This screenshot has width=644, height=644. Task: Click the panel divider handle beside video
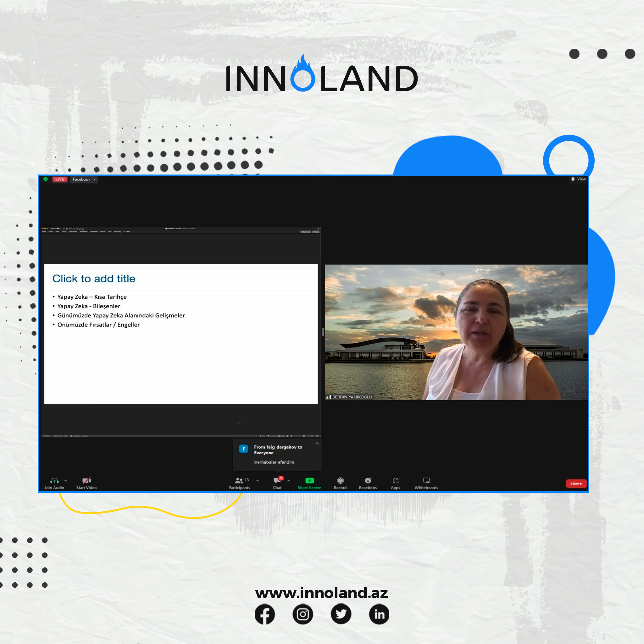[323, 332]
